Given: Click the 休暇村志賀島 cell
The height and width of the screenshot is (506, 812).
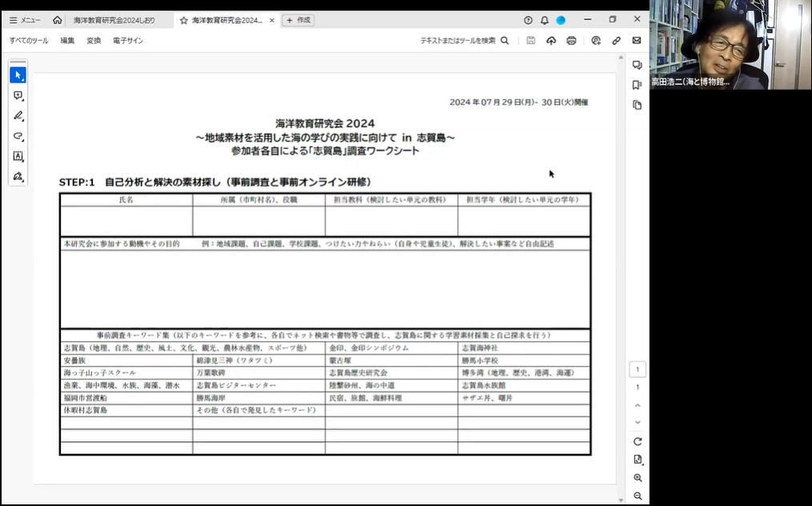Looking at the screenshot, I should coord(127,410).
